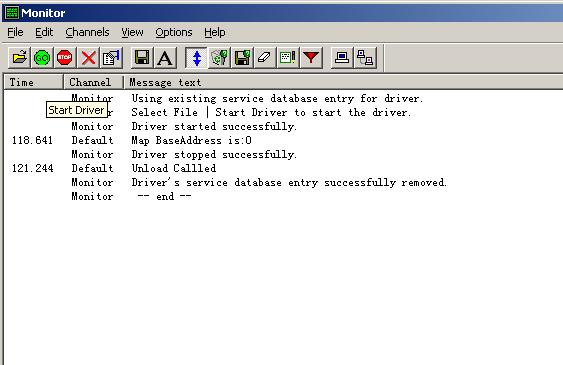Viewport: 563px width, 365px height.
Task: Click the green GO Start Driver icon
Action: pyautogui.click(x=42, y=57)
